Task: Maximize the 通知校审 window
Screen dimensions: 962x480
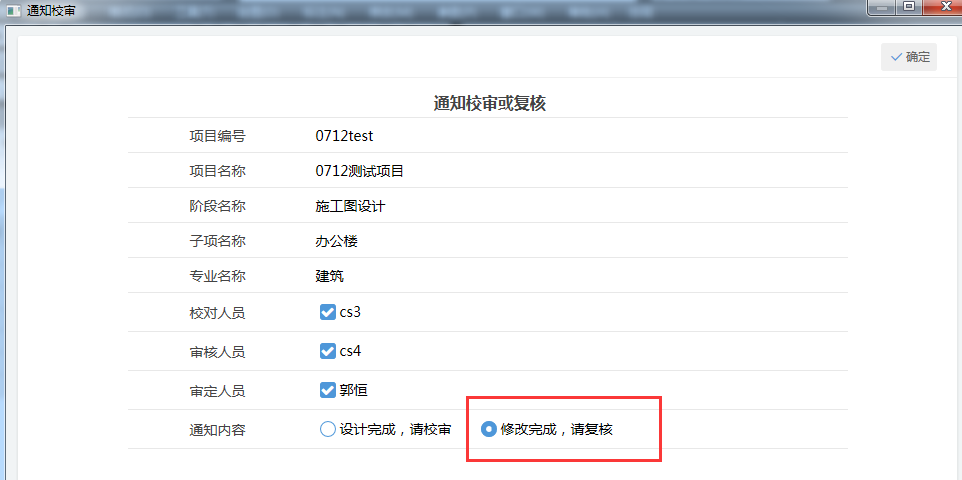Action: click(x=909, y=7)
